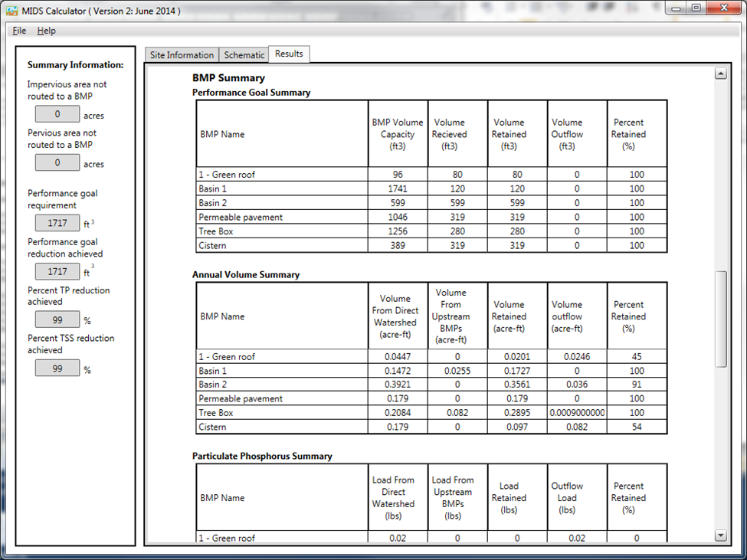Viewport: 747px width, 560px height.
Task: Click the impervious area not routed field
Action: pyautogui.click(x=57, y=115)
